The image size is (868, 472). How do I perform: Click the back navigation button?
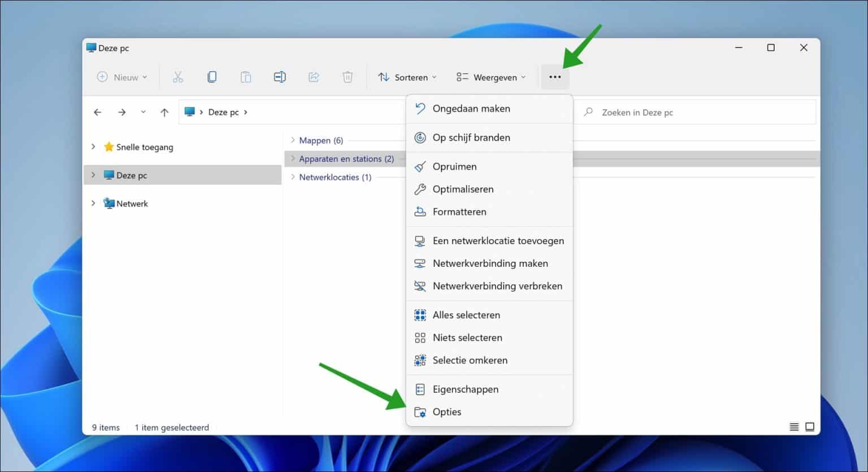point(97,112)
